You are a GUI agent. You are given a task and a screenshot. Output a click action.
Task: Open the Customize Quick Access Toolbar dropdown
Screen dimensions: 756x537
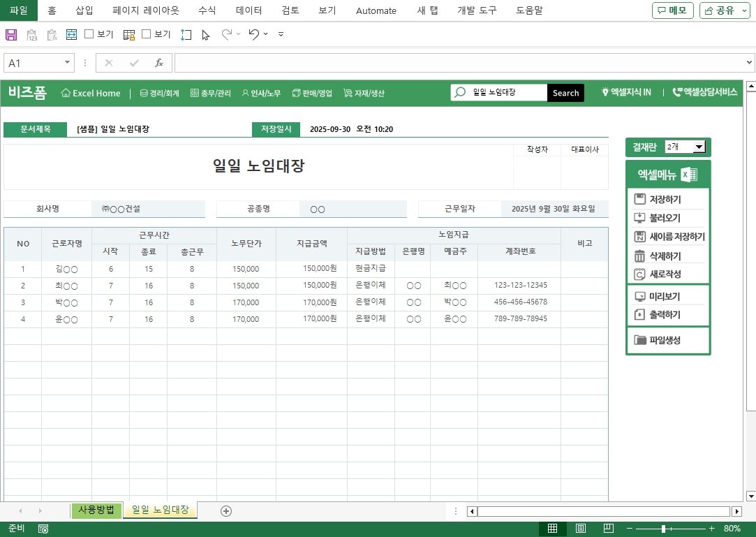pyautogui.click(x=281, y=34)
